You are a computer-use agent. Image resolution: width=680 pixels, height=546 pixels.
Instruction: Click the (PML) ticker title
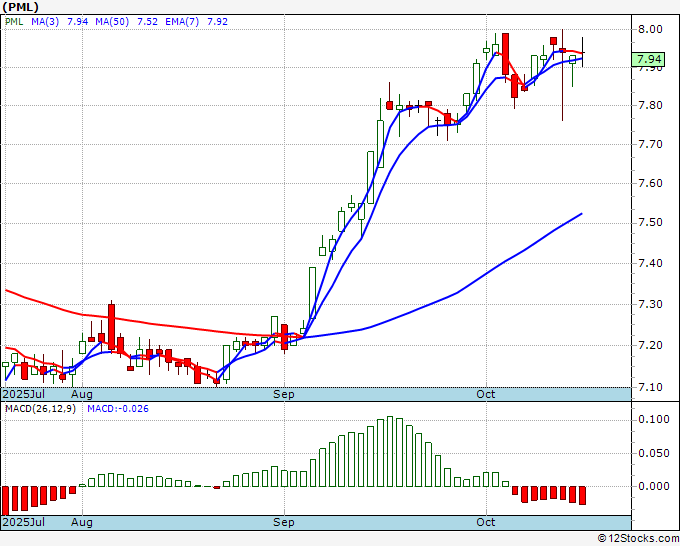(x=20, y=7)
